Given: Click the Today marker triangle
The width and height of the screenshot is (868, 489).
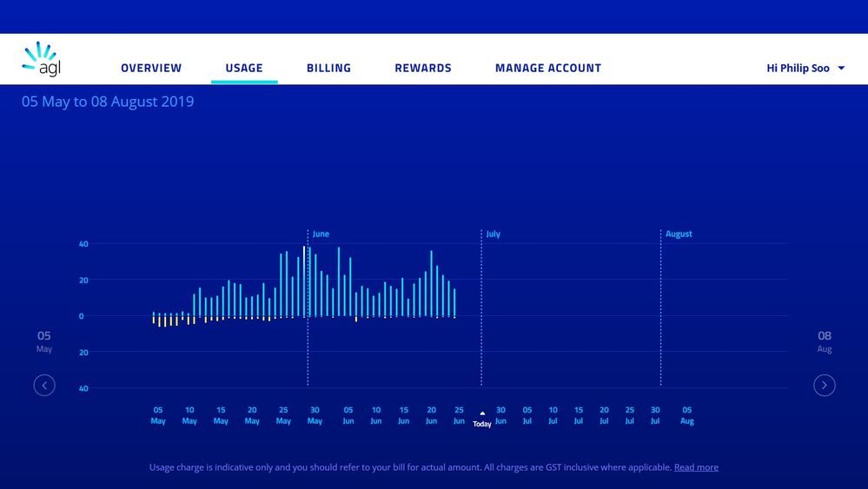Looking at the screenshot, I should click(x=482, y=414).
